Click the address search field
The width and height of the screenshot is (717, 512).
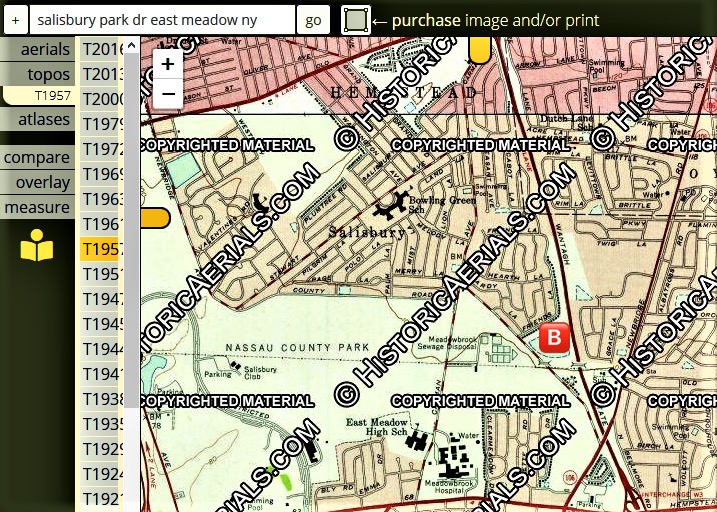tap(162, 20)
